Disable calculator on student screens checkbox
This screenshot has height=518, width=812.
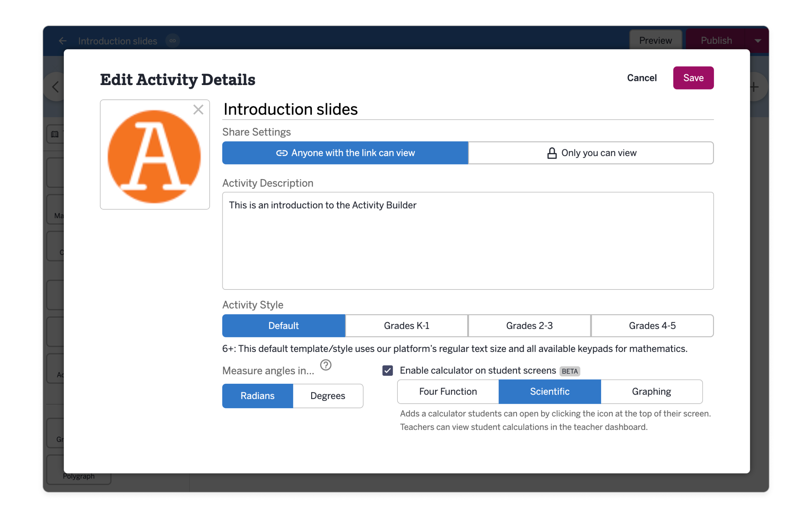[x=388, y=370]
